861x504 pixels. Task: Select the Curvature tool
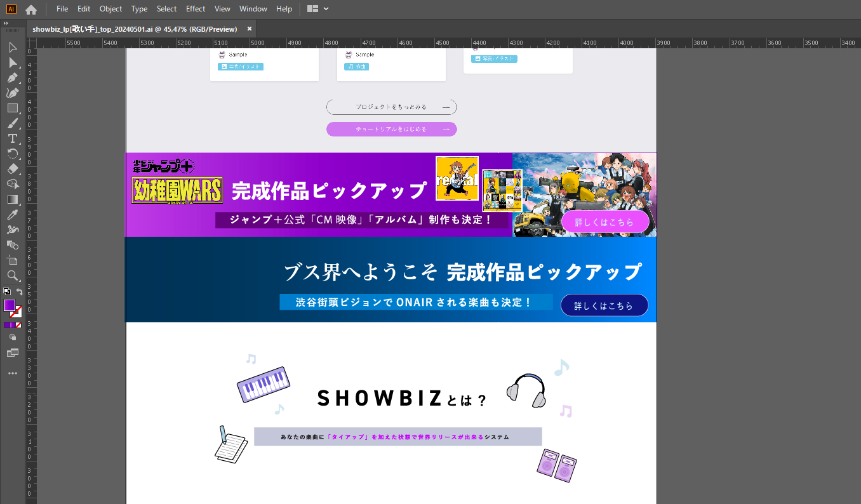[13, 93]
